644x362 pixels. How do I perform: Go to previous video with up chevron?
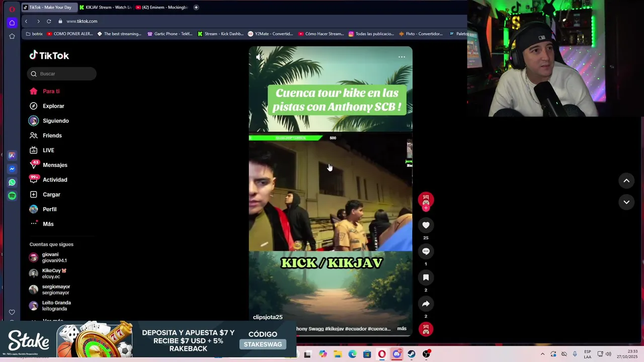coord(626,180)
